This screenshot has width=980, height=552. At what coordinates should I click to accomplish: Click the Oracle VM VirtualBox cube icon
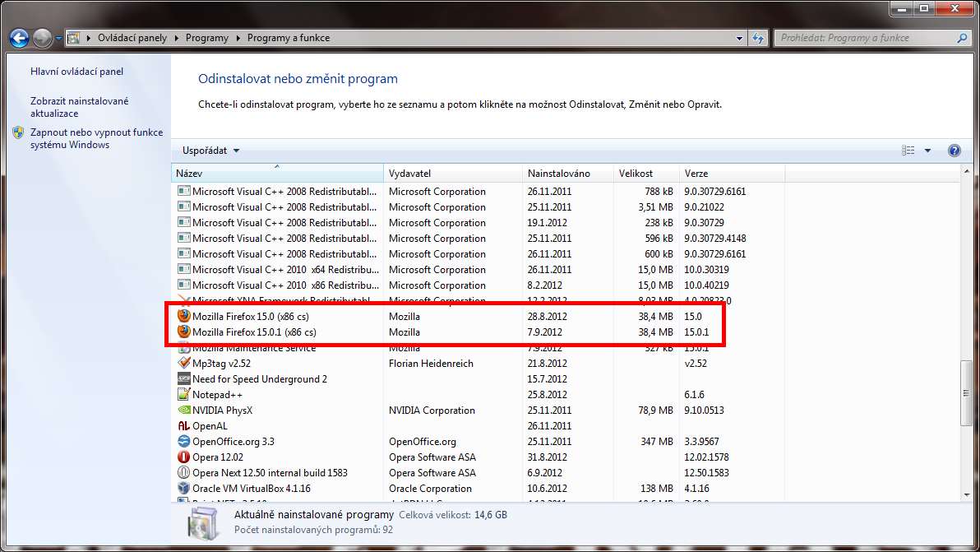coord(184,488)
